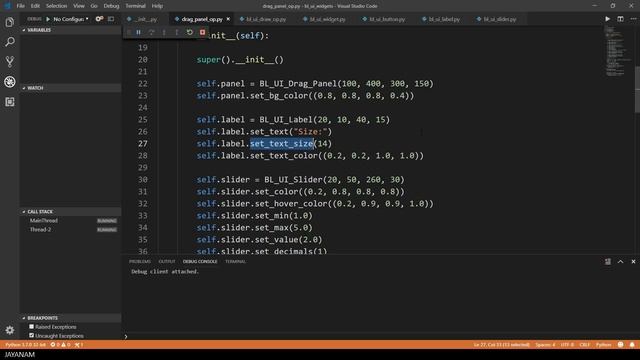Maximize the bottom panel with chevron

point(620,262)
